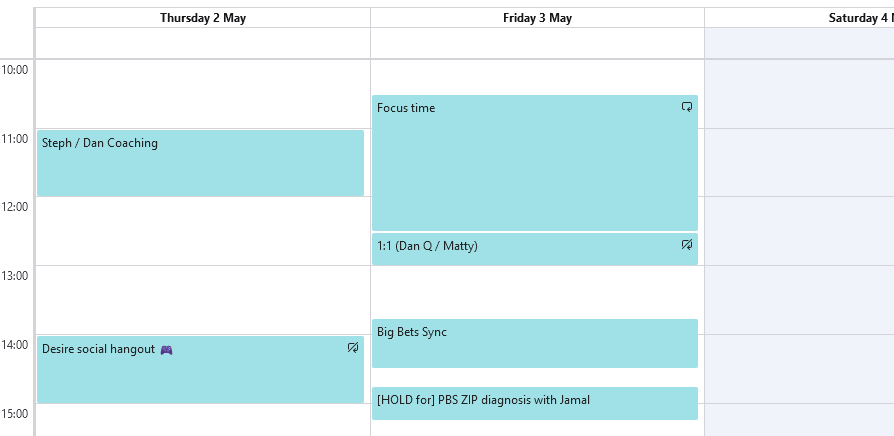Click the recurrence exception icon on Desire social hangout
Viewport: 894px width, 436px height.
click(353, 348)
